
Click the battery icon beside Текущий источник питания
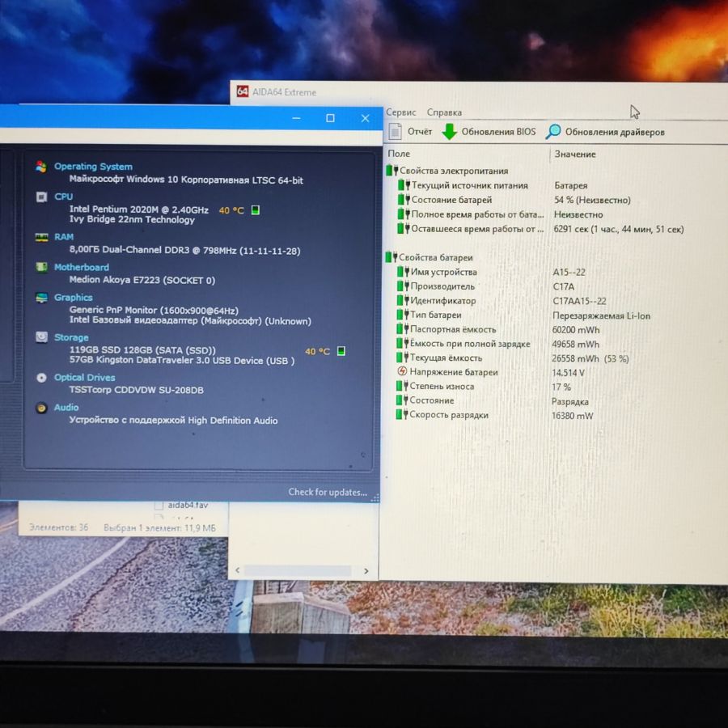pos(404,184)
